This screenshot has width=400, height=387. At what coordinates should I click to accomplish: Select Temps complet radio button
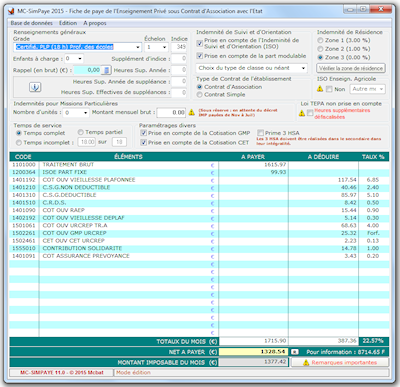pos(19,133)
